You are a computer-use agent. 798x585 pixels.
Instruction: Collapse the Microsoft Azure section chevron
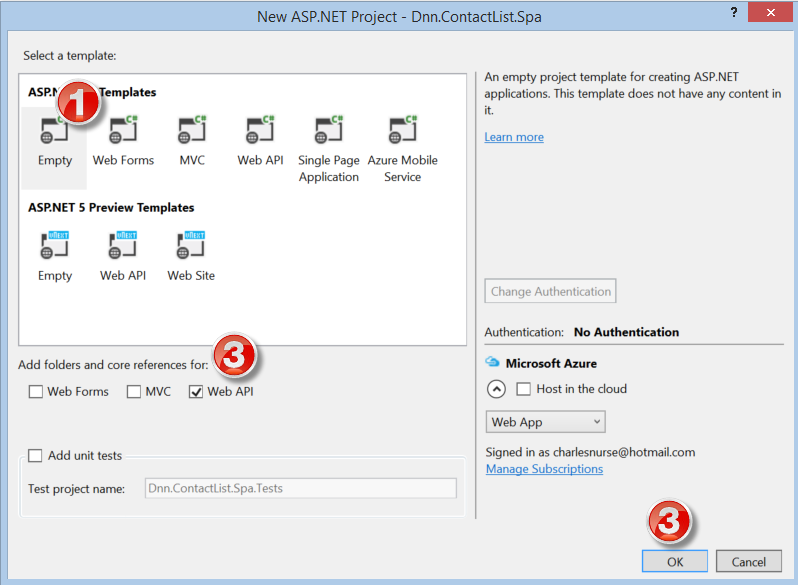click(x=496, y=389)
